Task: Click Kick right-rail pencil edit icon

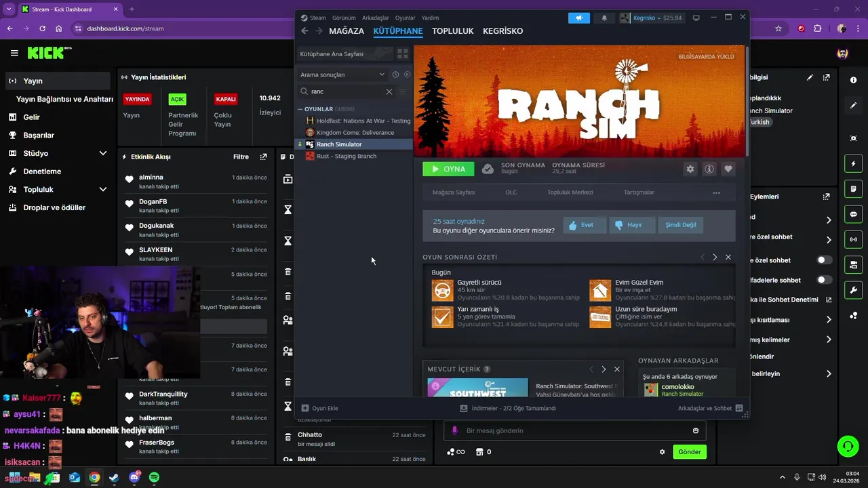Action: click(853, 106)
